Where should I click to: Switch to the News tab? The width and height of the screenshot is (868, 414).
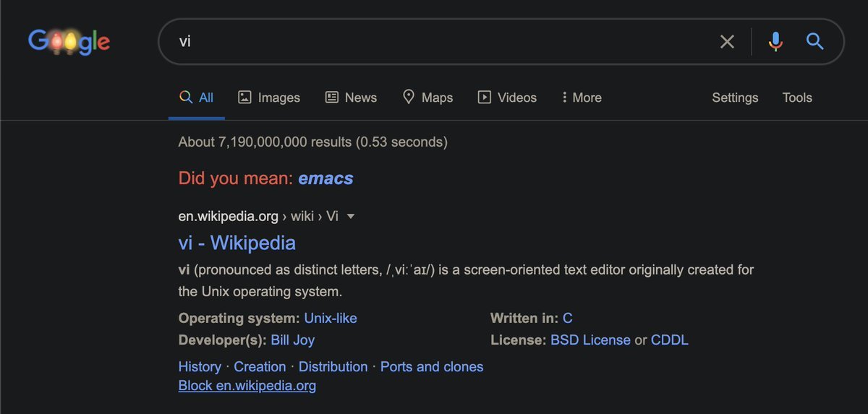(352, 98)
